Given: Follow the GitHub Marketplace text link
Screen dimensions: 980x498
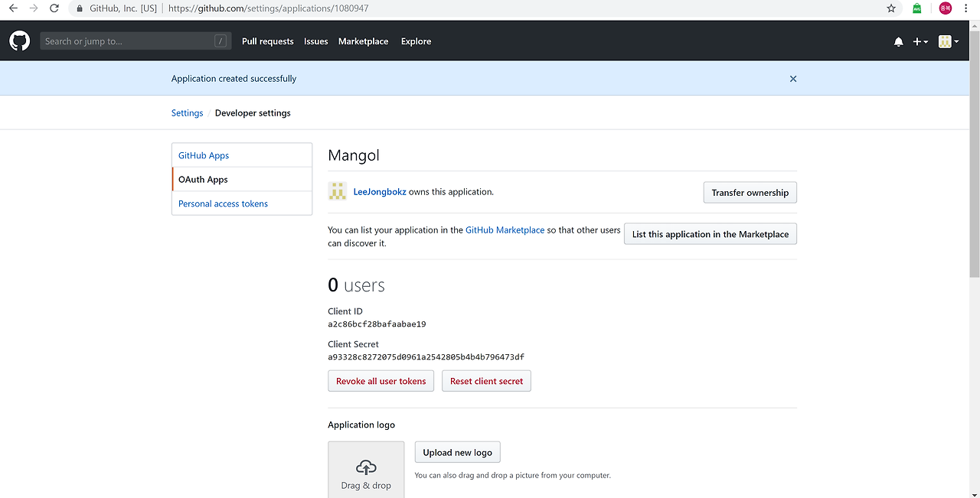Looking at the screenshot, I should point(505,230).
